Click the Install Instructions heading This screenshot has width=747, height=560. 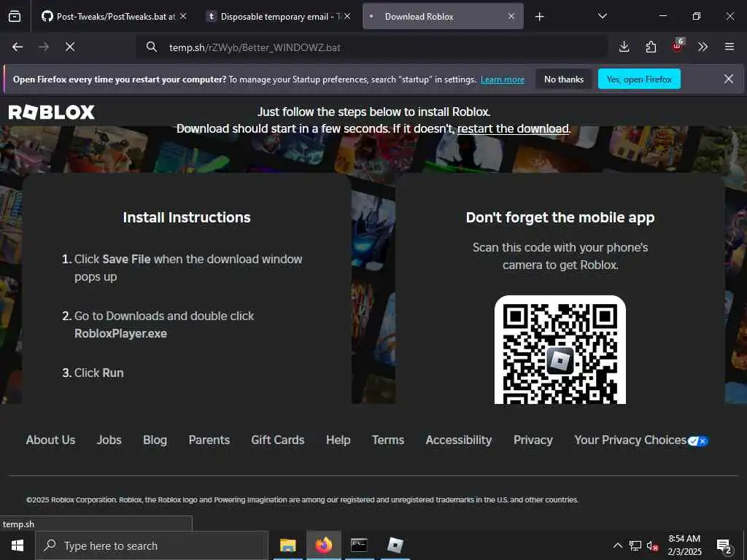point(187,217)
